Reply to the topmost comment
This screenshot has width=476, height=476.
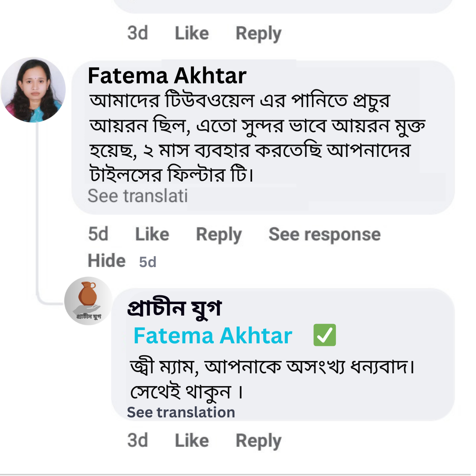[x=258, y=33]
